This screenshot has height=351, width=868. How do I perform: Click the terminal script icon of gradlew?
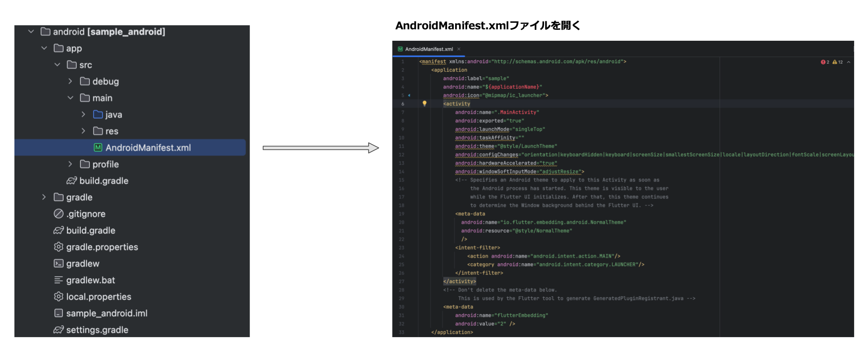click(59, 263)
